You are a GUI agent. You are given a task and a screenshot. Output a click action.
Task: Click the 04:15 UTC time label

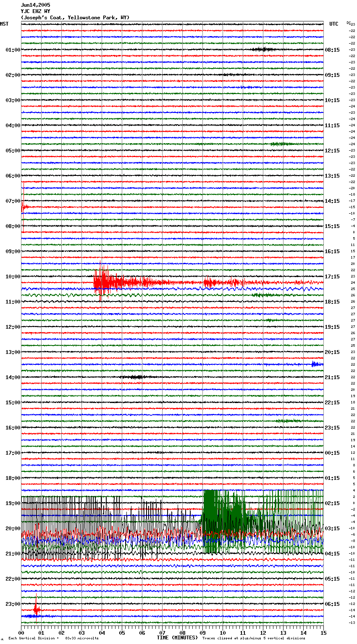click(x=332, y=554)
